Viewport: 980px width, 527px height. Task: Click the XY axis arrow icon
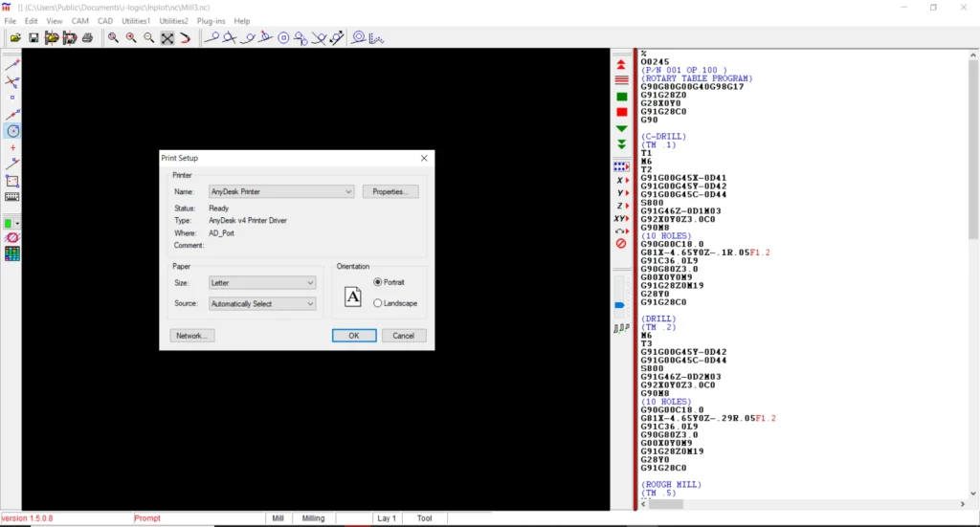tap(621, 218)
